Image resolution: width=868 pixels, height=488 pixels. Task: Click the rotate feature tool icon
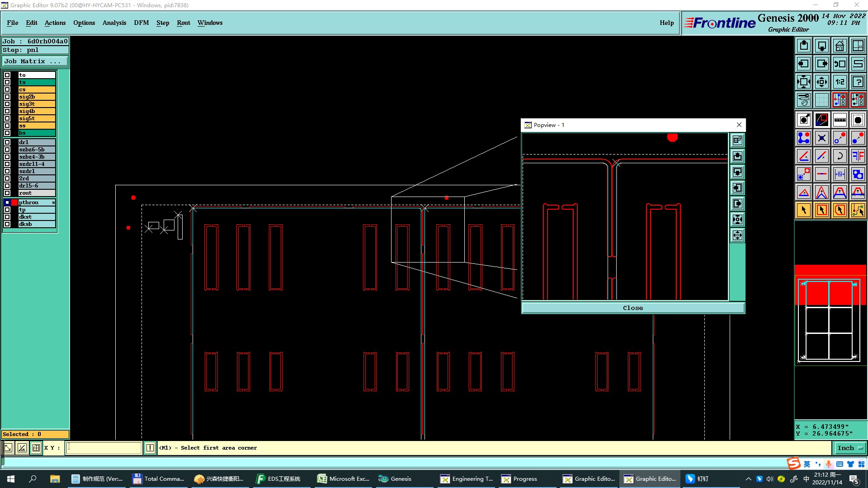click(840, 156)
